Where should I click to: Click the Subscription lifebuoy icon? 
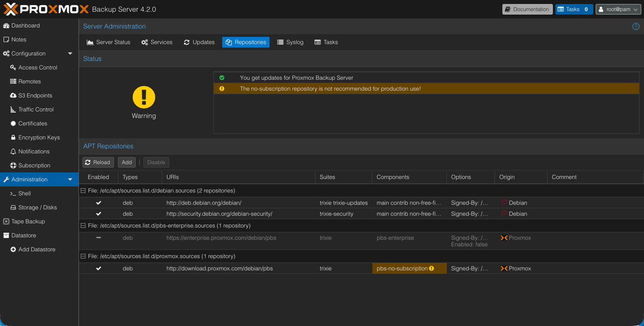(13, 165)
